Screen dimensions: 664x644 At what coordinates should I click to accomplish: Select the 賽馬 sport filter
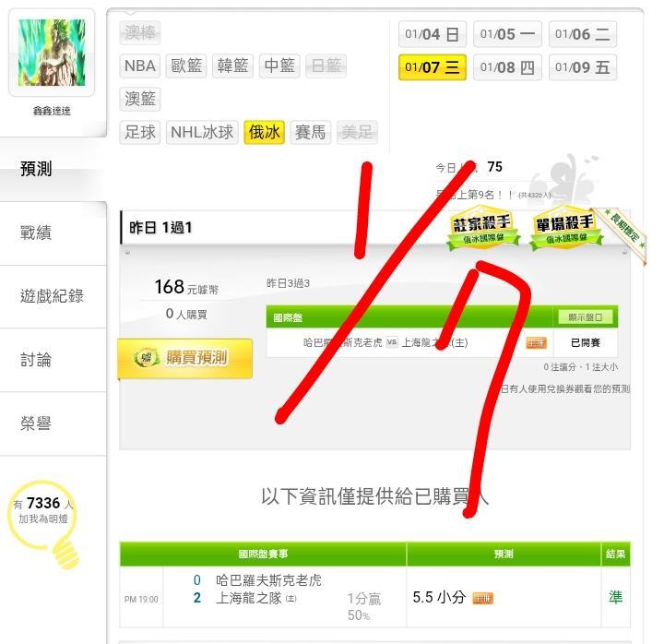coord(311,132)
